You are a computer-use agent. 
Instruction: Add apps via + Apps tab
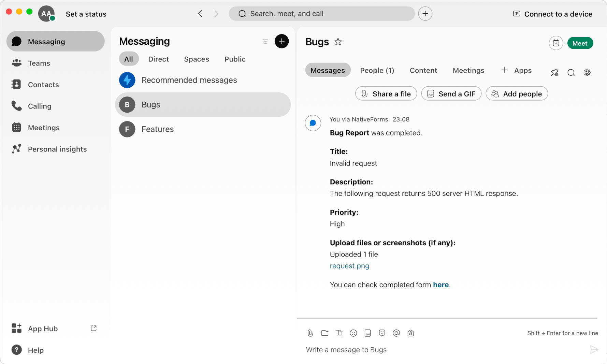516,70
